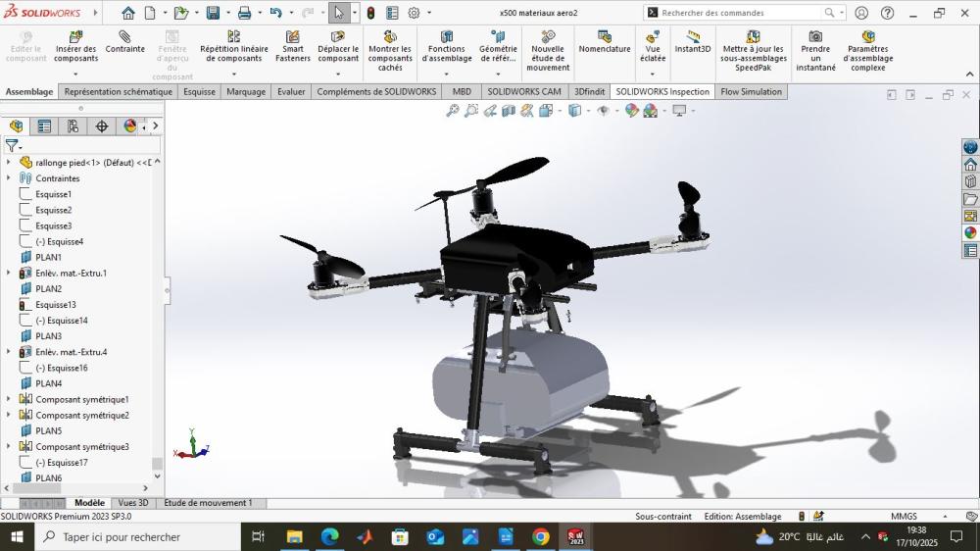
Task: Open the Appearances pane on right sidebar
Action: pos(970,232)
